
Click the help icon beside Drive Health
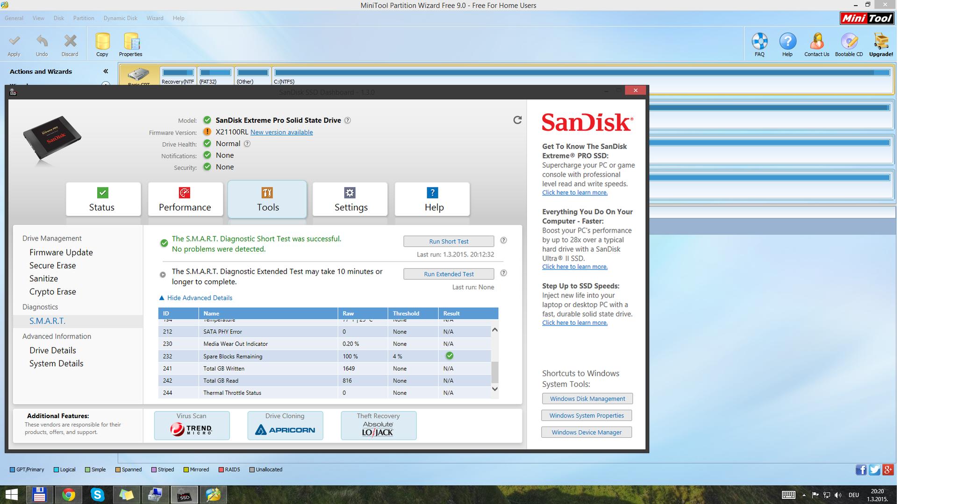click(247, 144)
